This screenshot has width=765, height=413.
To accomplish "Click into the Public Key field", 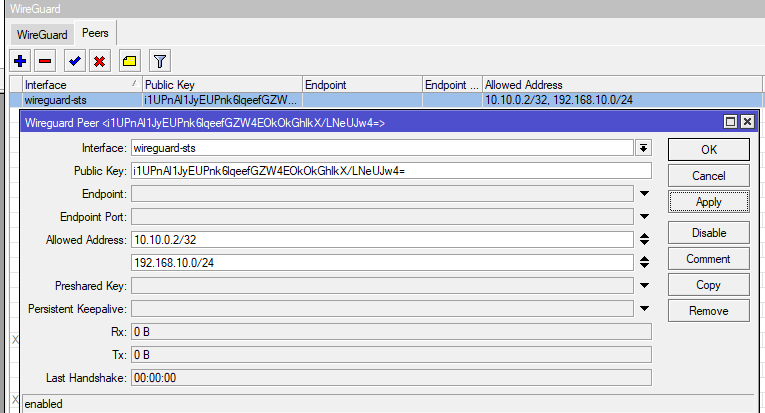I will (x=391, y=171).
